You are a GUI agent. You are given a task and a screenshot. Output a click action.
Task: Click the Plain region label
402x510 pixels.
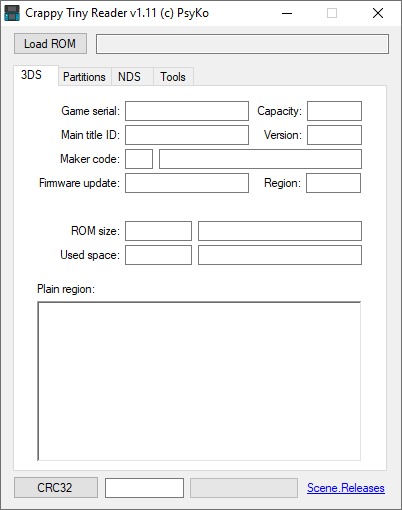66,289
